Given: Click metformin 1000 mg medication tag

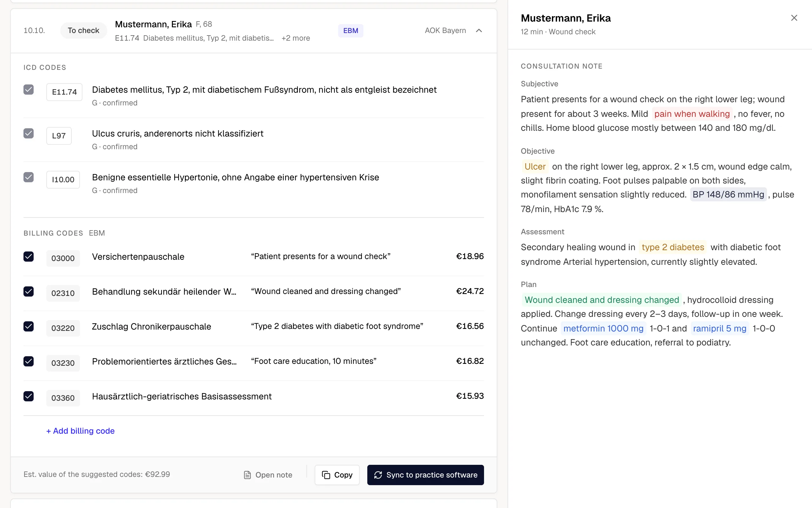Looking at the screenshot, I should click(x=603, y=328).
